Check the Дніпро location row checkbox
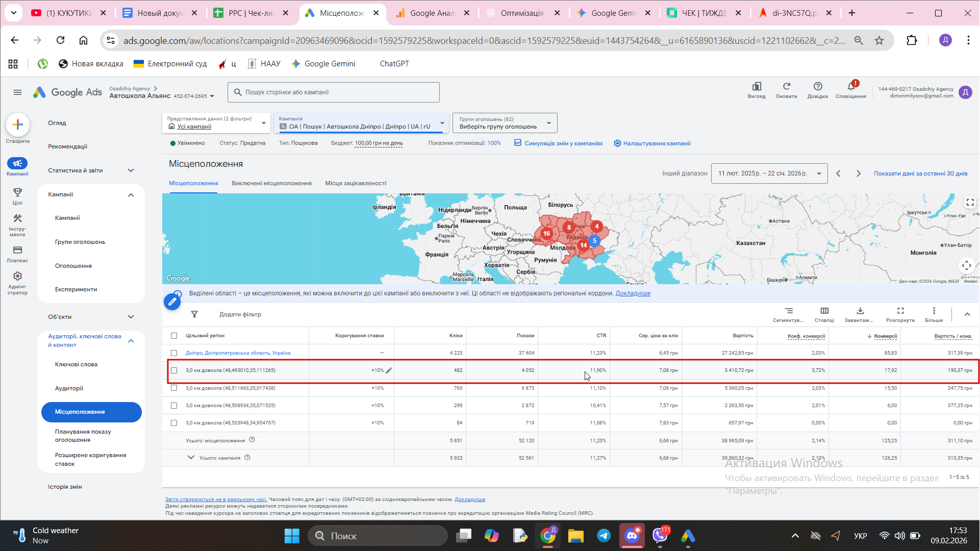980x551 pixels. (x=174, y=353)
